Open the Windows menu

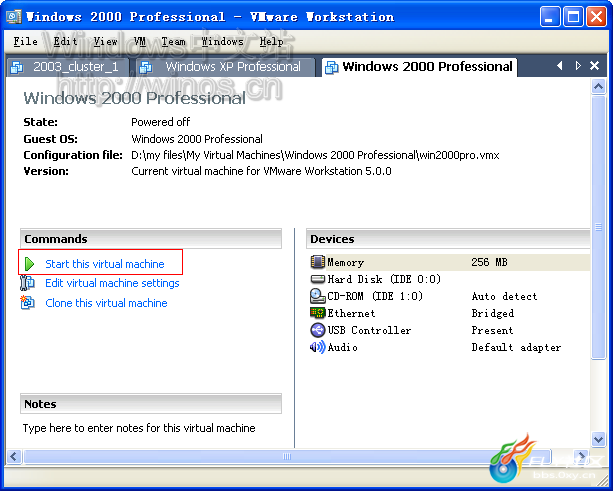222,41
